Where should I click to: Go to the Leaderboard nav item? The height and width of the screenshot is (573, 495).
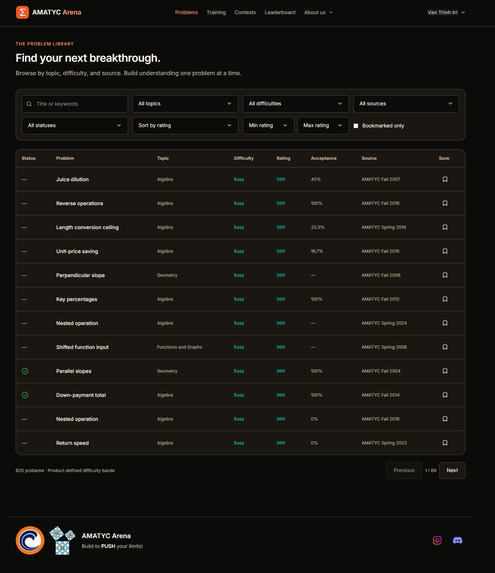pos(280,12)
